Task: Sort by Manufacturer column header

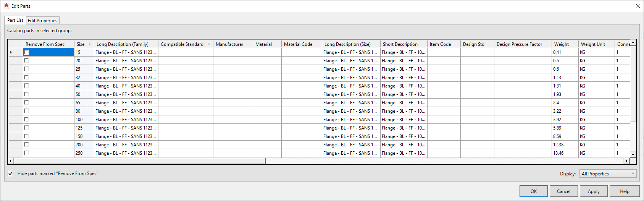Action: coord(233,44)
